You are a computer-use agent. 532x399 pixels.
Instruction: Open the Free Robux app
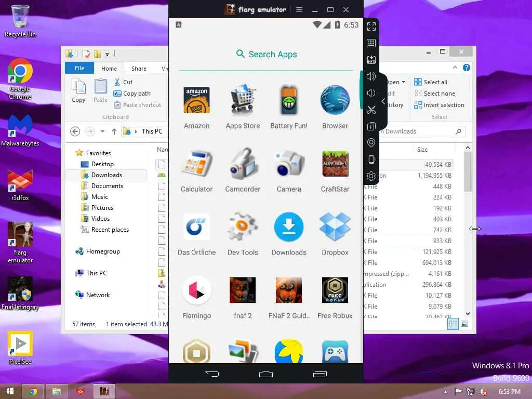[335, 298]
